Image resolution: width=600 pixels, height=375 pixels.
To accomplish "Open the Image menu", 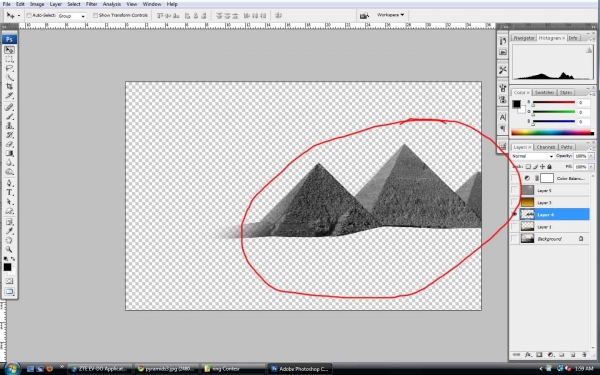I will [37, 4].
